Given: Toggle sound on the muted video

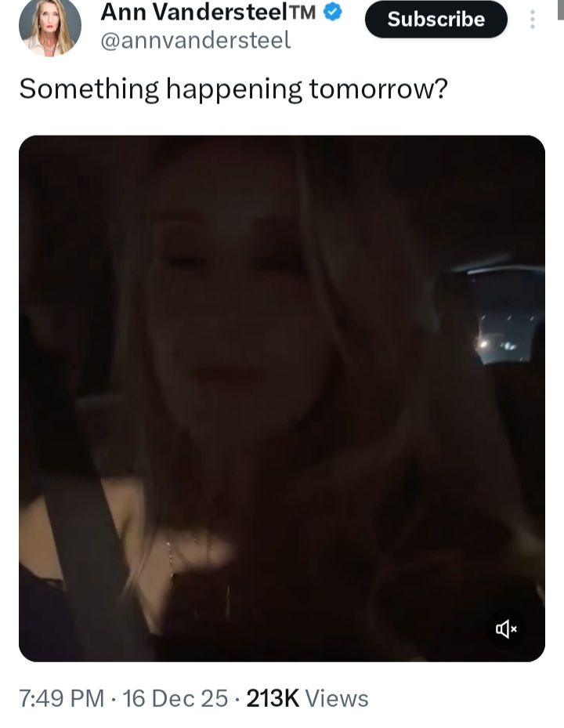Looking at the screenshot, I should coord(506,629).
